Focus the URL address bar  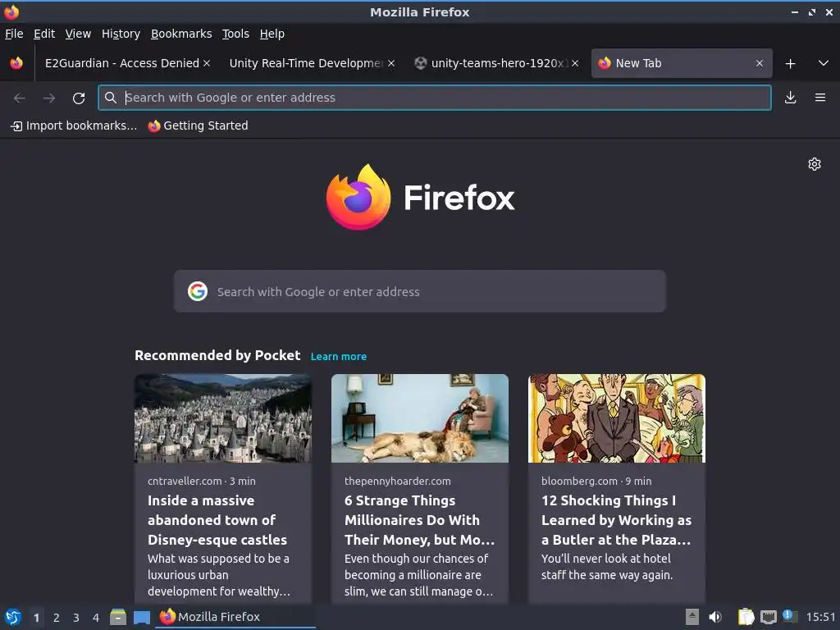pyautogui.click(x=435, y=98)
